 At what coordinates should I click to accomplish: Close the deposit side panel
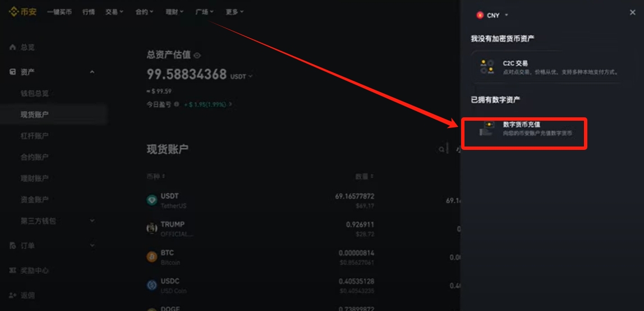click(633, 13)
